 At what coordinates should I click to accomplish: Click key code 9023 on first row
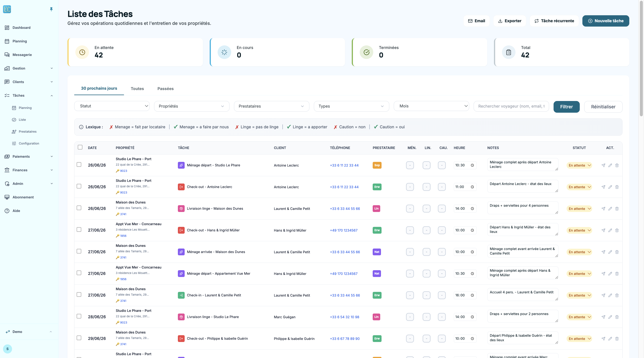(123, 171)
